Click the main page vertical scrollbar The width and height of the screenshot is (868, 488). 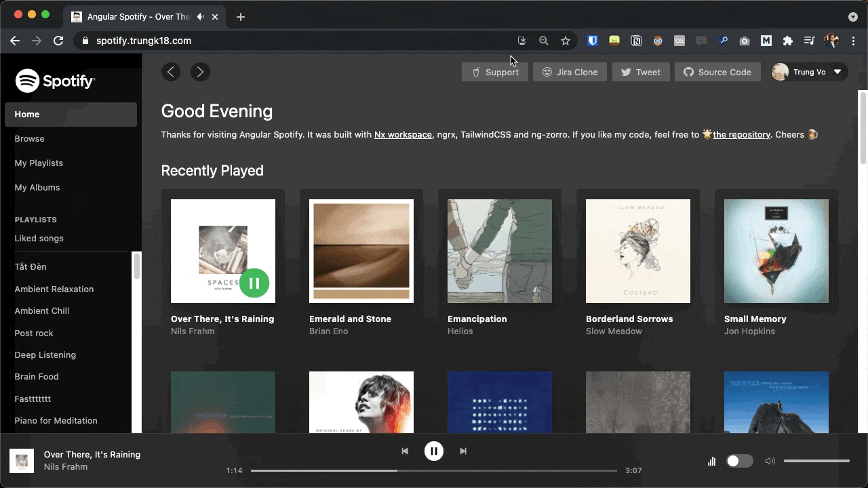click(x=863, y=127)
